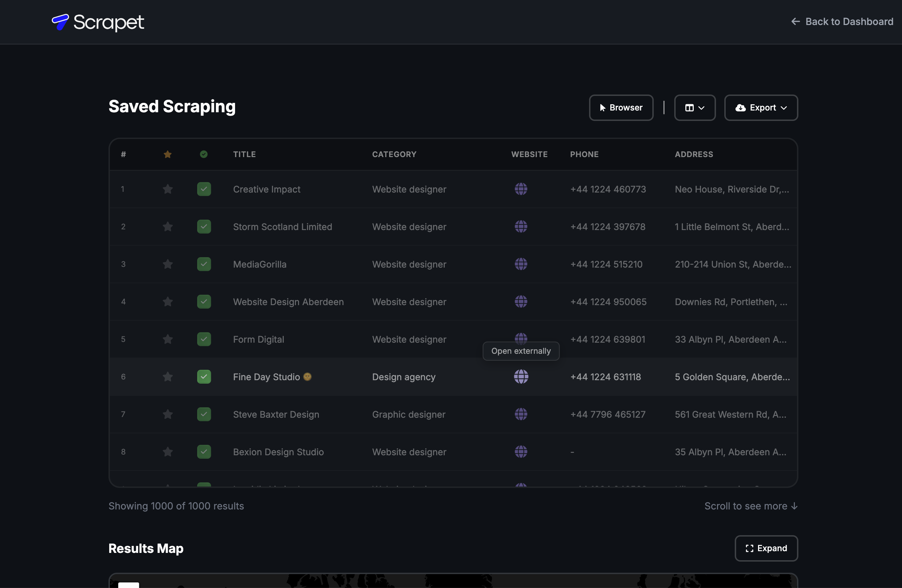Click phone number +44 7796 465127
The width and height of the screenshot is (902, 588).
click(x=607, y=414)
